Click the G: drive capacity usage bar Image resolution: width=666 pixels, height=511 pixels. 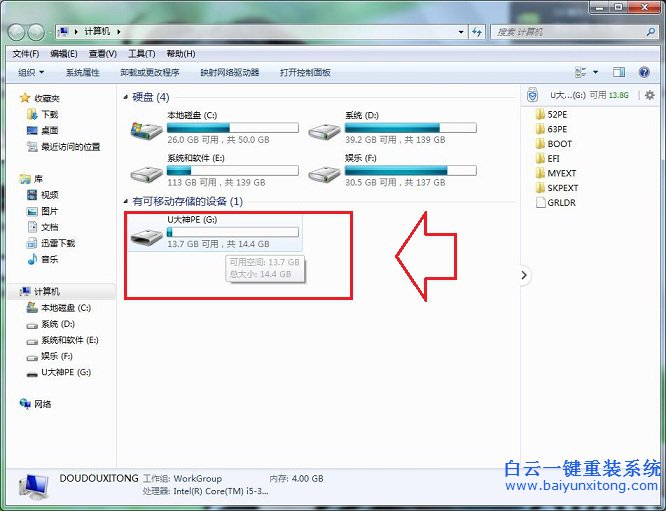coord(232,232)
